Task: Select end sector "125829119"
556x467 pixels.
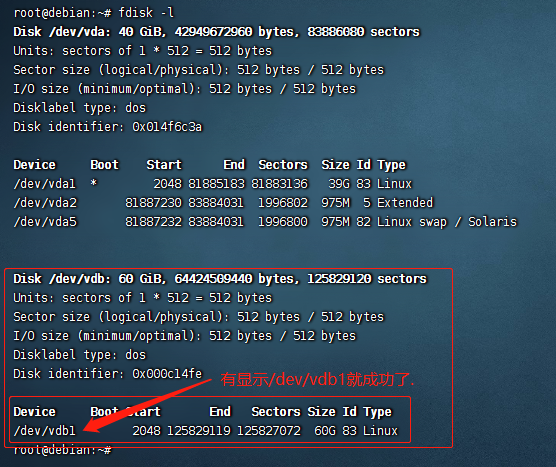Action: (199, 430)
